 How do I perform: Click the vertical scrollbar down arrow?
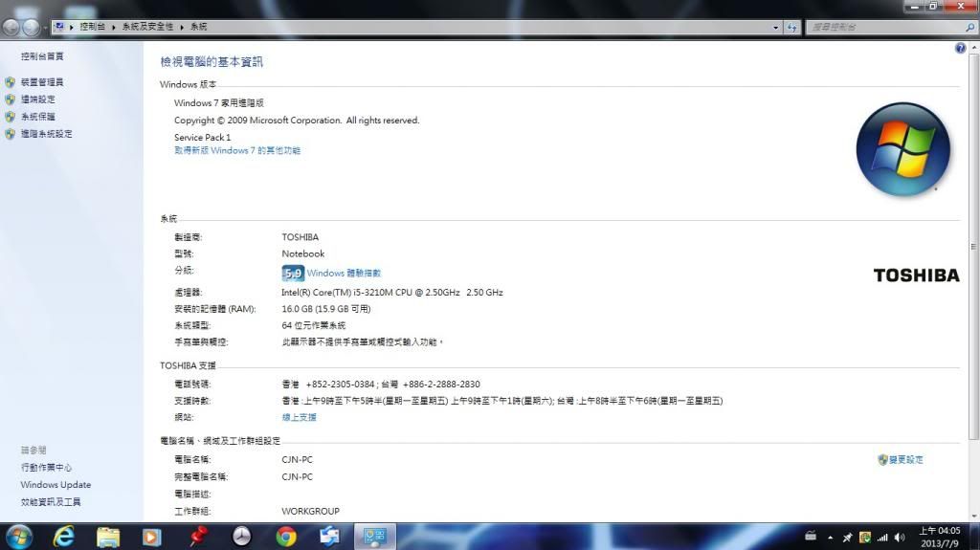coord(973,517)
